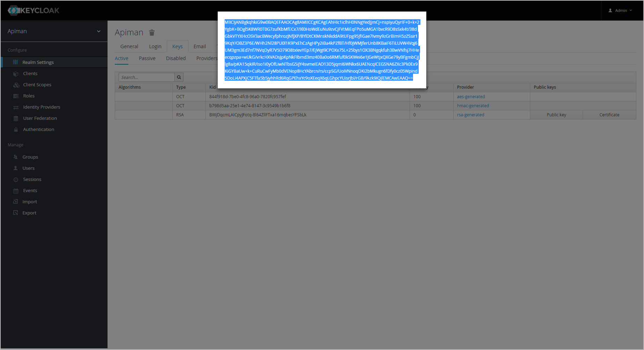This screenshot has height=350, width=644.
Task: Open the Passive keys tab
Action: point(147,58)
